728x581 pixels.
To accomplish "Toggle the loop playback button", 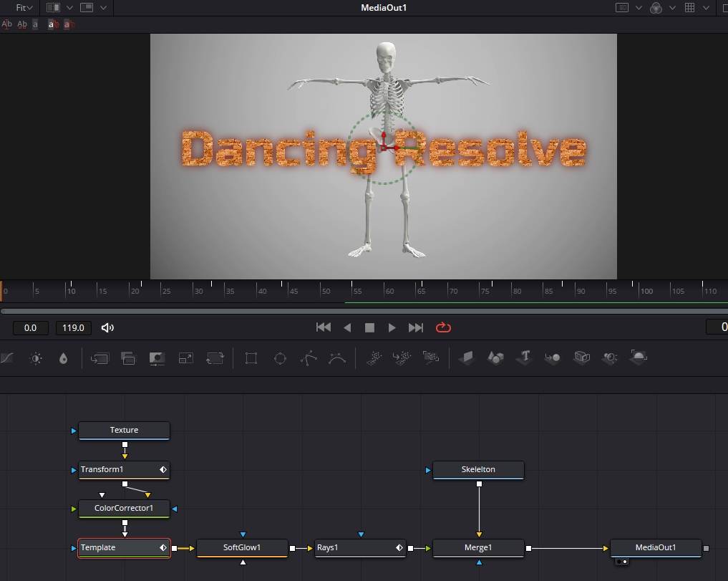I will [443, 327].
